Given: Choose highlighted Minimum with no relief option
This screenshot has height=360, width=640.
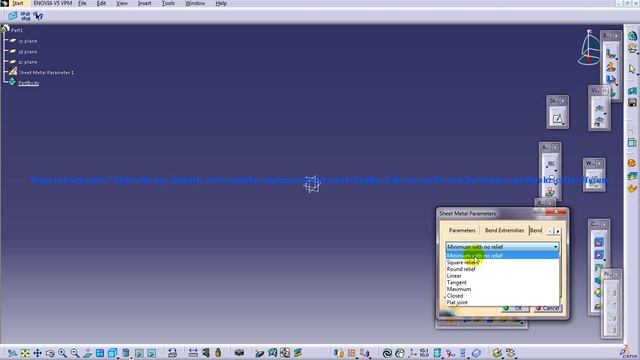Looking at the screenshot, I should 502,256.
